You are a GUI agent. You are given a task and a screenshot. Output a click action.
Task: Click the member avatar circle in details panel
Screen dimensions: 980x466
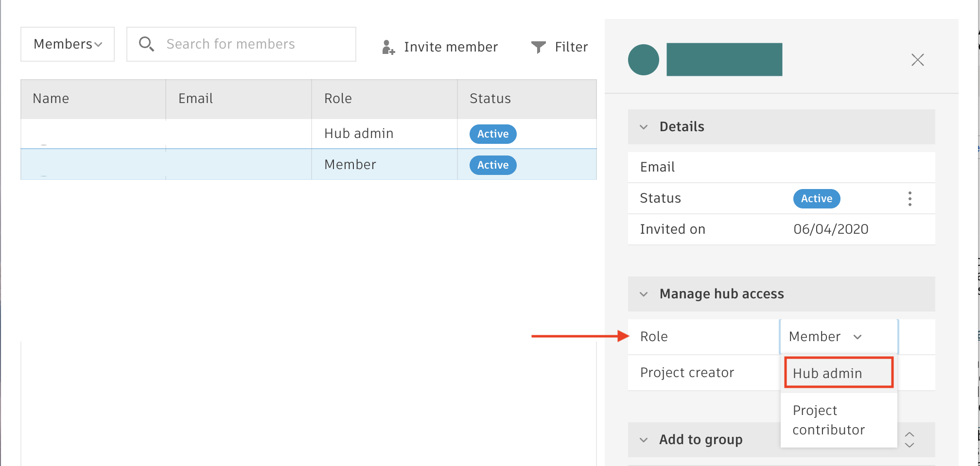[x=643, y=59]
